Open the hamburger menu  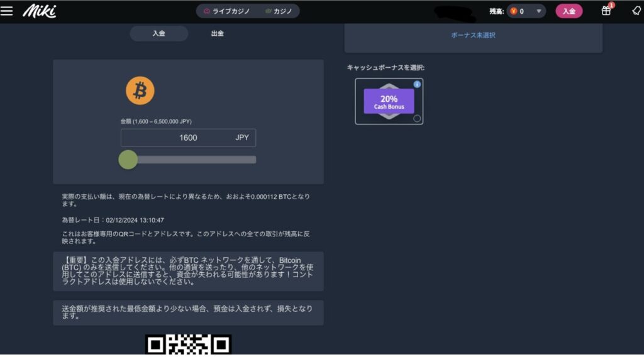tap(6, 11)
